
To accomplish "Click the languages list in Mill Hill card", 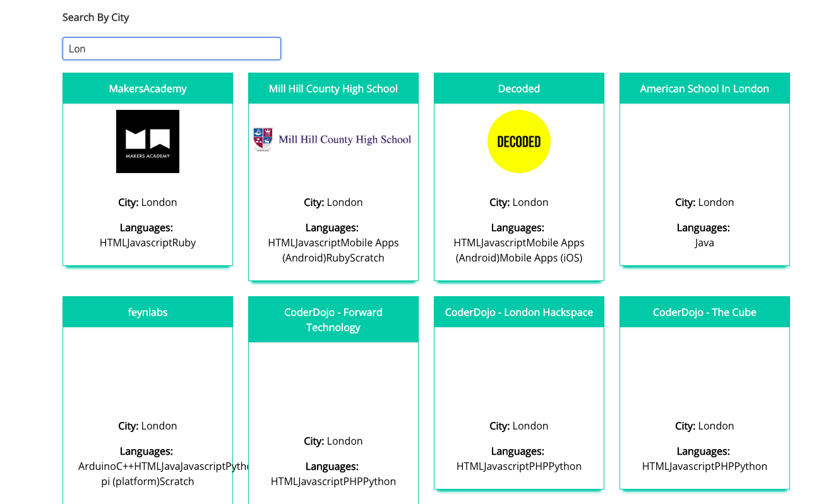I will click(x=333, y=250).
